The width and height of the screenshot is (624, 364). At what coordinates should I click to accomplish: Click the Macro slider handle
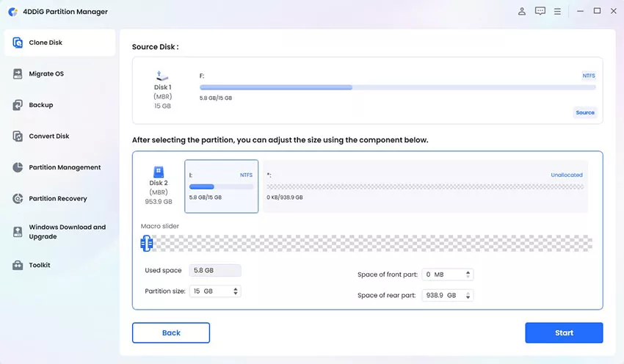click(x=146, y=243)
